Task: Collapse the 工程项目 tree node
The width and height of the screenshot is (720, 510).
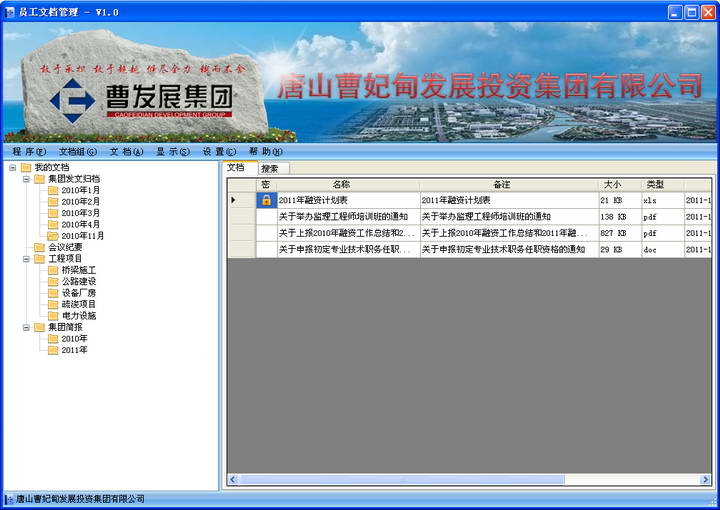Action: pos(26,259)
